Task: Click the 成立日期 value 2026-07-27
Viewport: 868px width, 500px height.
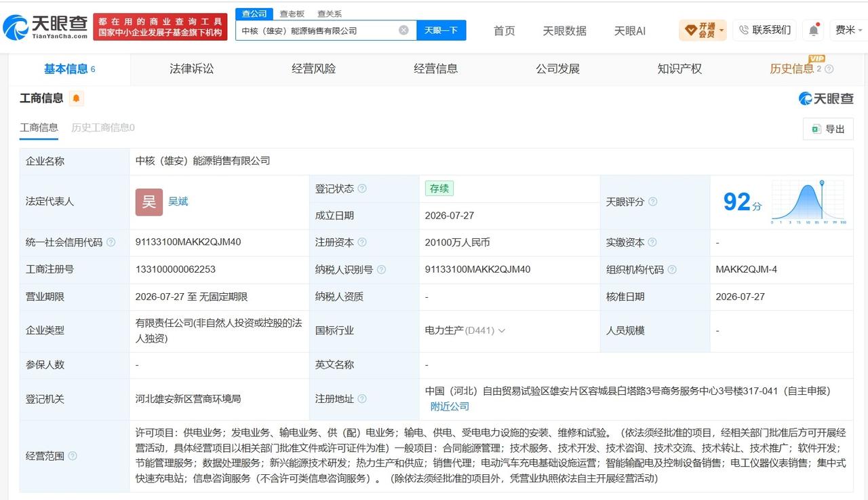Action: (450, 216)
